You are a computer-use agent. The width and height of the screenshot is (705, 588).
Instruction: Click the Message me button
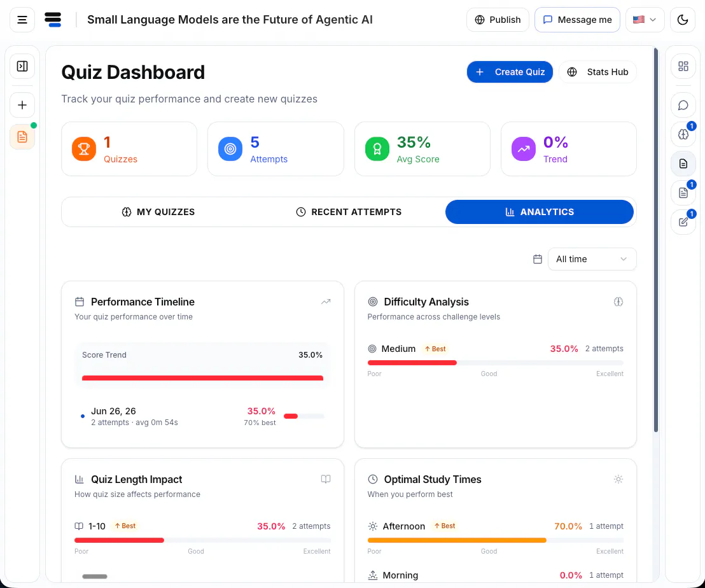[577, 20]
